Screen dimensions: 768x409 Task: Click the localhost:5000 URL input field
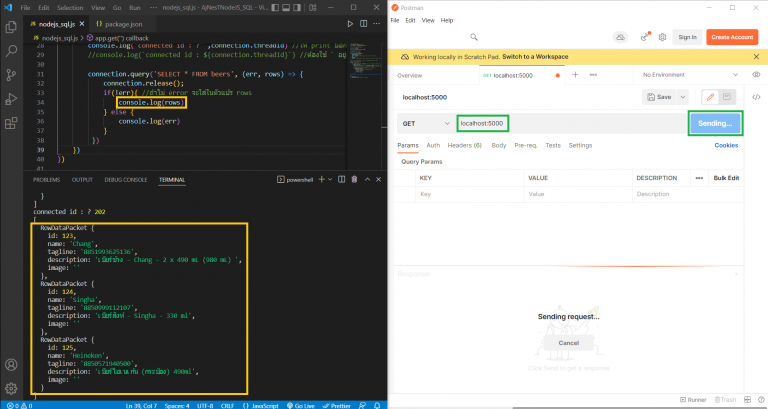[x=482, y=123]
